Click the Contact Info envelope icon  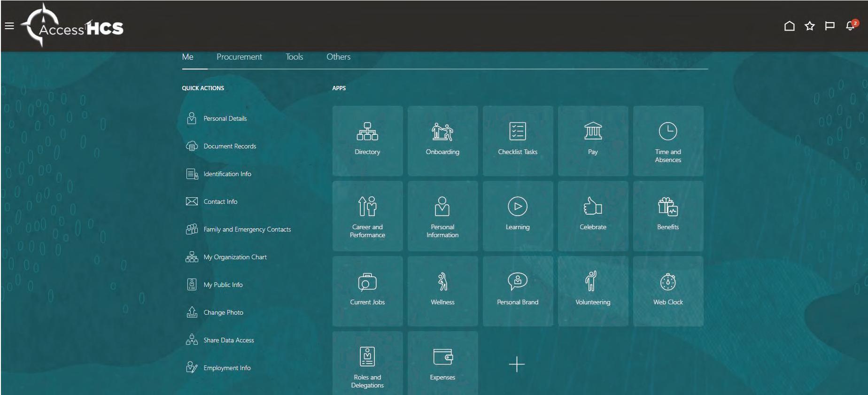192,201
